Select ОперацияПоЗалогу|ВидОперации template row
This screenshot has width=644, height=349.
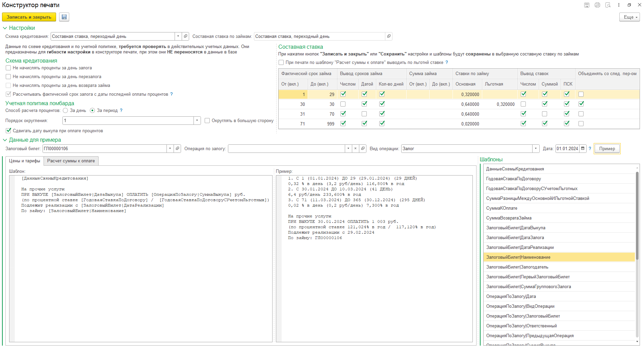[559, 306]
